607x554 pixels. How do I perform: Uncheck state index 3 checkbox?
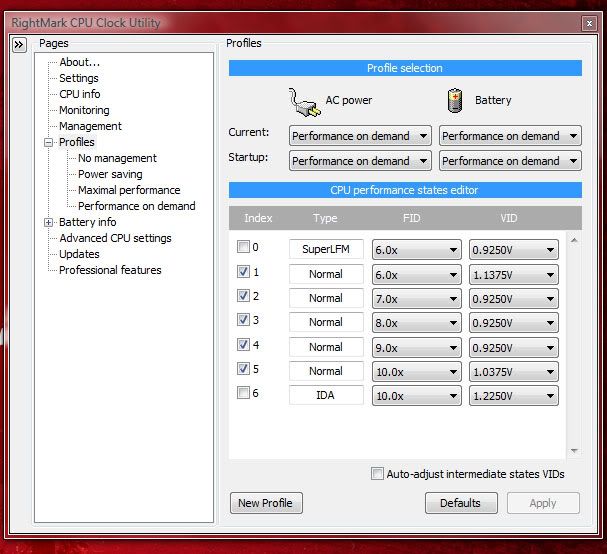[243, 320]
